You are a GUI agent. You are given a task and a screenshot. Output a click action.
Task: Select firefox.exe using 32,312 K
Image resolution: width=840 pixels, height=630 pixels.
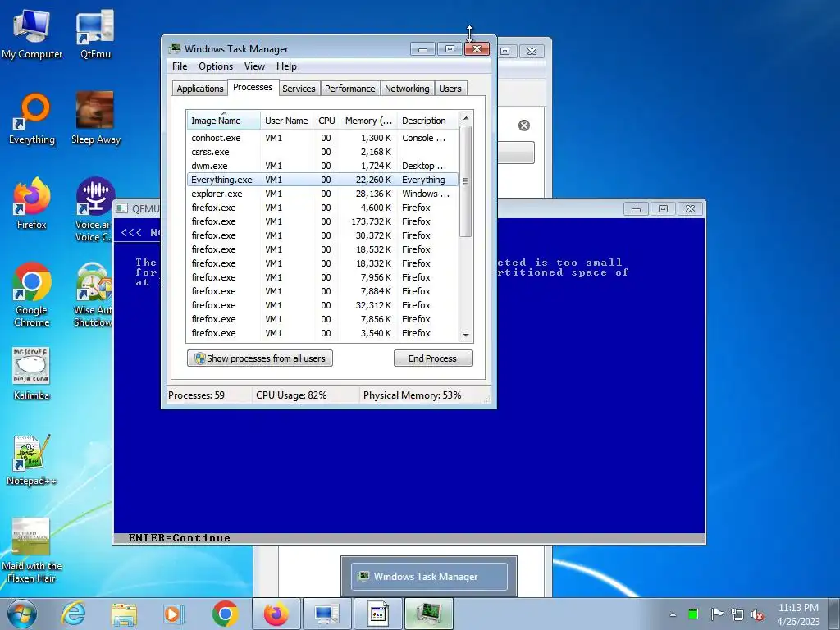323,305
